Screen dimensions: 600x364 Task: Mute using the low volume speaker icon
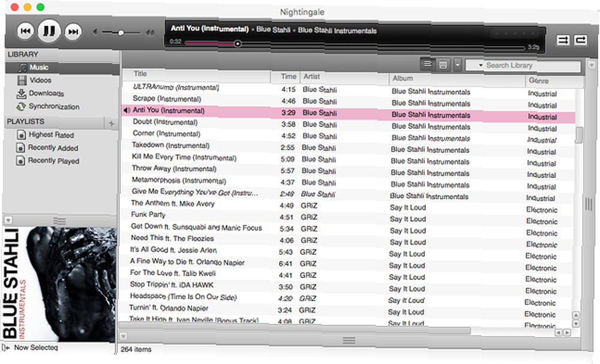click(x=95, y=32)
